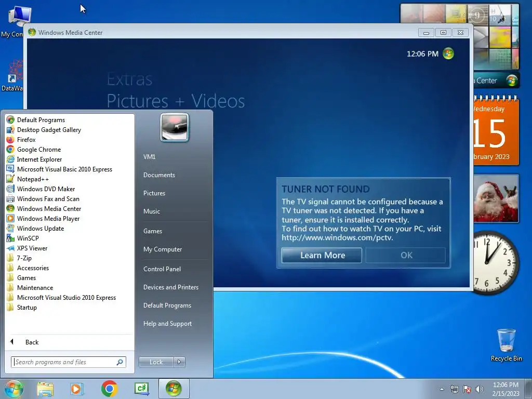This screenshot has height=399, width=532.
Task: Open the Media Player taskbar icon
Action: coord(77,389)
